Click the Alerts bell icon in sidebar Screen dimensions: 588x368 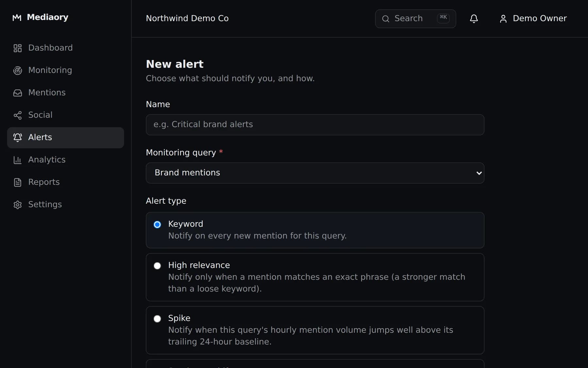click(18, 137)
